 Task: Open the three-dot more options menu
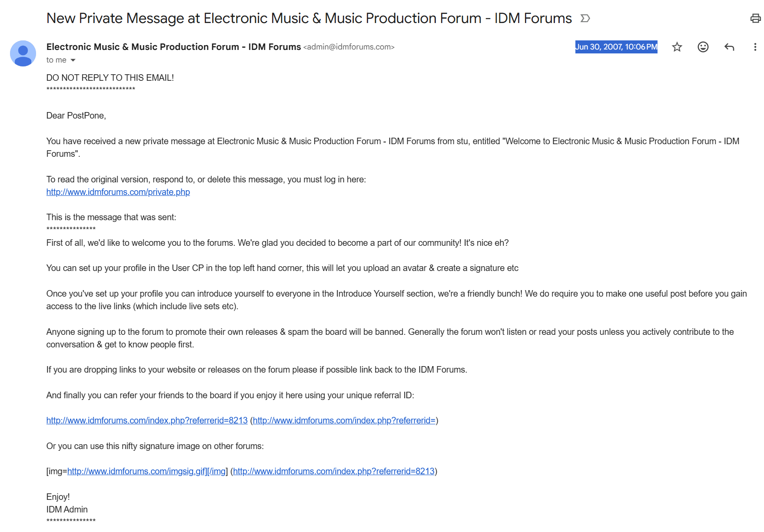755,47
